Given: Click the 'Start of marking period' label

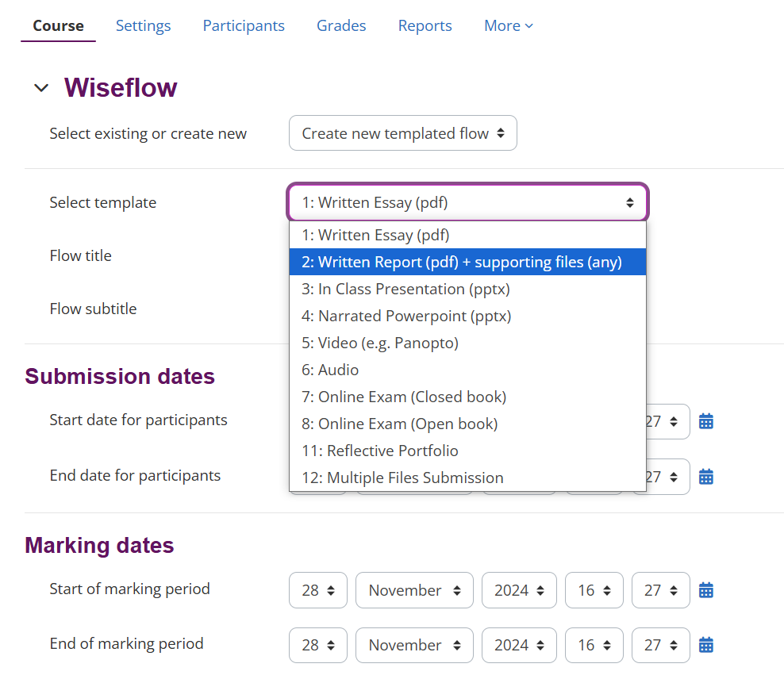Looking at the screenshot, I should (x=129, y=589).
